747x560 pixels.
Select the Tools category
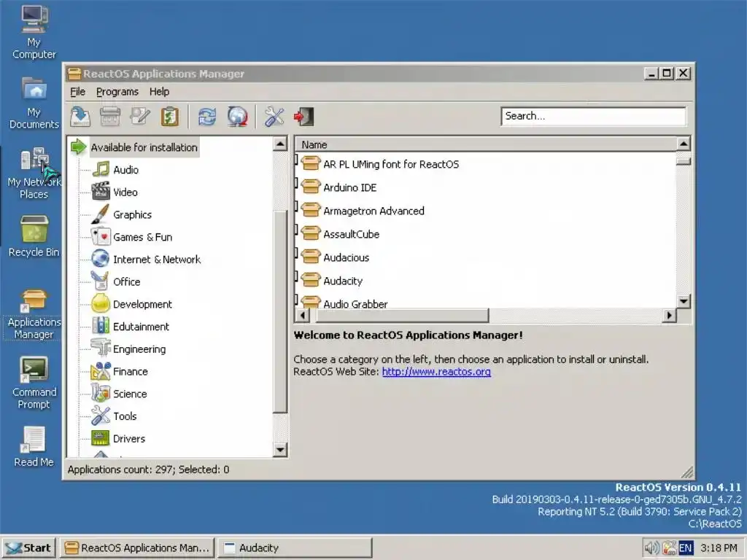[125, 416]
